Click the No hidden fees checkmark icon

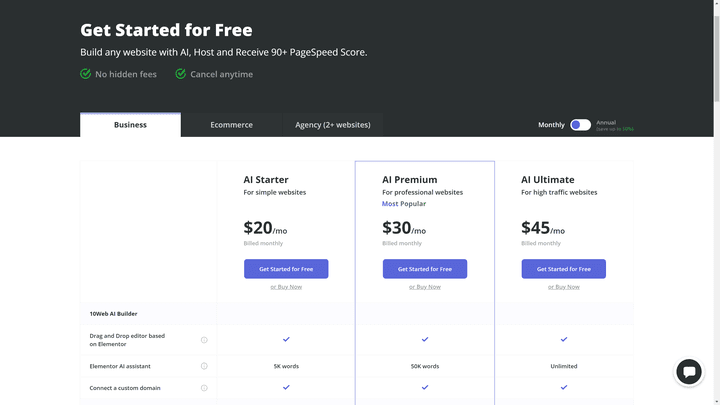pos(86,74)
